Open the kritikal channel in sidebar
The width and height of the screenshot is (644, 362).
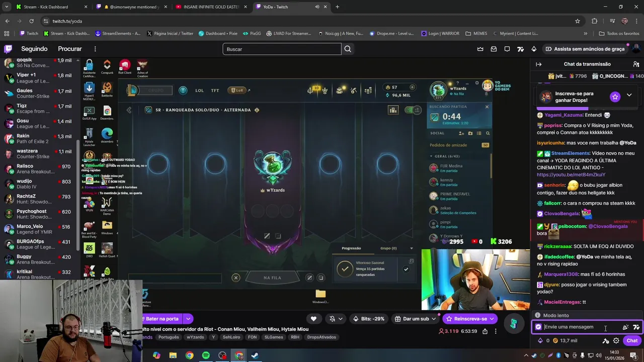(39, 275)
